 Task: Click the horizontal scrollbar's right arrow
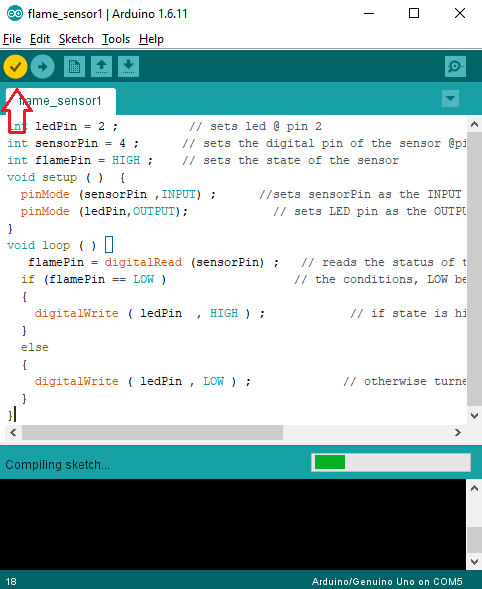pyautogui.click(x=458, y=433)
